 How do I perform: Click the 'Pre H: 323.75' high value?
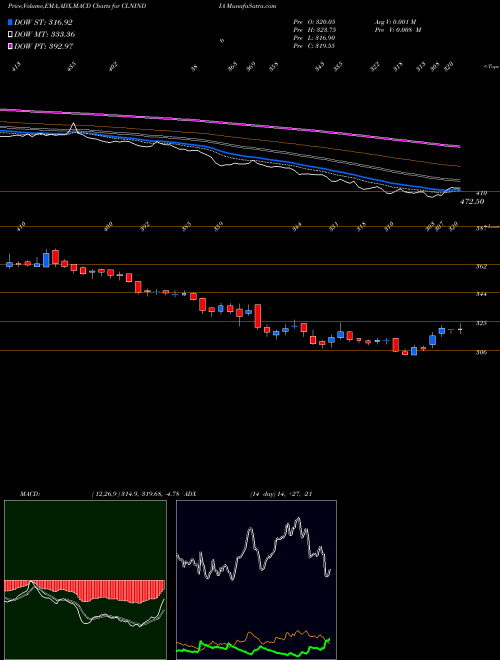click(x=314, y=30)
